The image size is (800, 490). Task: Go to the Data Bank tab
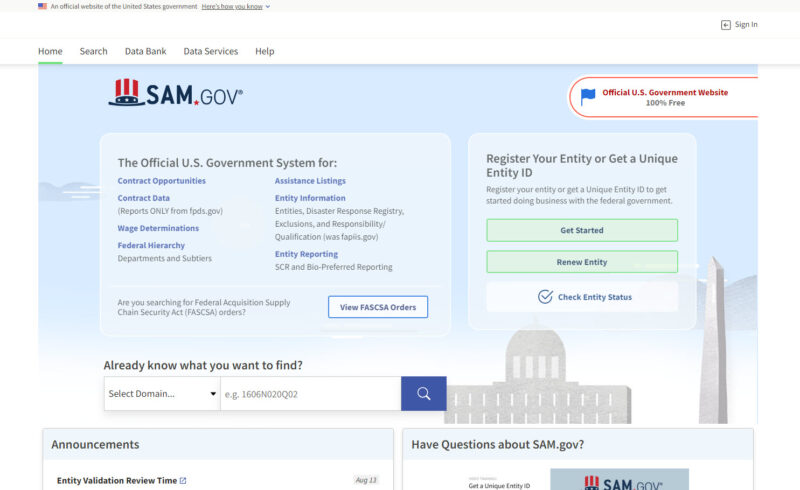coord(145,51)
